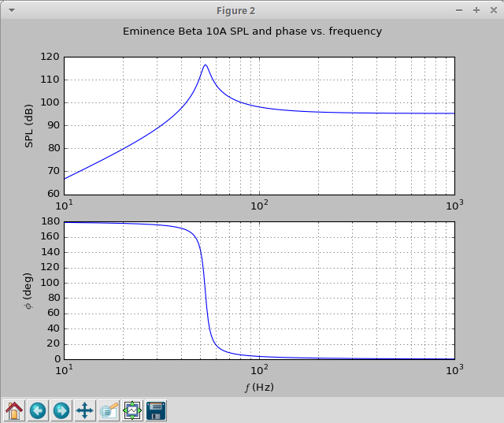Screen dimensions: 504x423
Task: Click the 180 tick label on phase axis
Action: (x=50, y=221)
